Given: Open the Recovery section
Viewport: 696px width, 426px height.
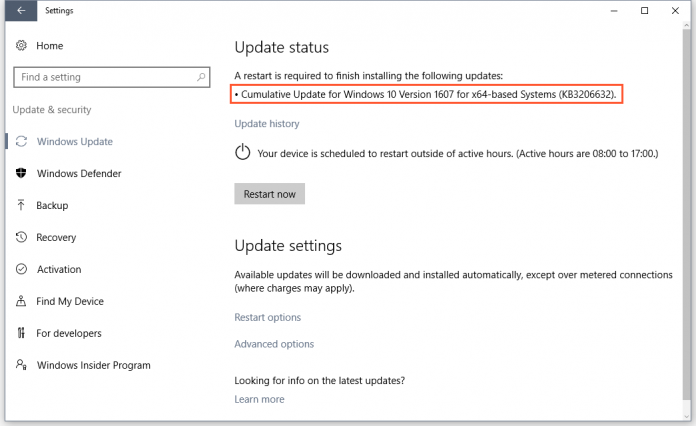Looking at the screenshot, I should tap(56, 237).
